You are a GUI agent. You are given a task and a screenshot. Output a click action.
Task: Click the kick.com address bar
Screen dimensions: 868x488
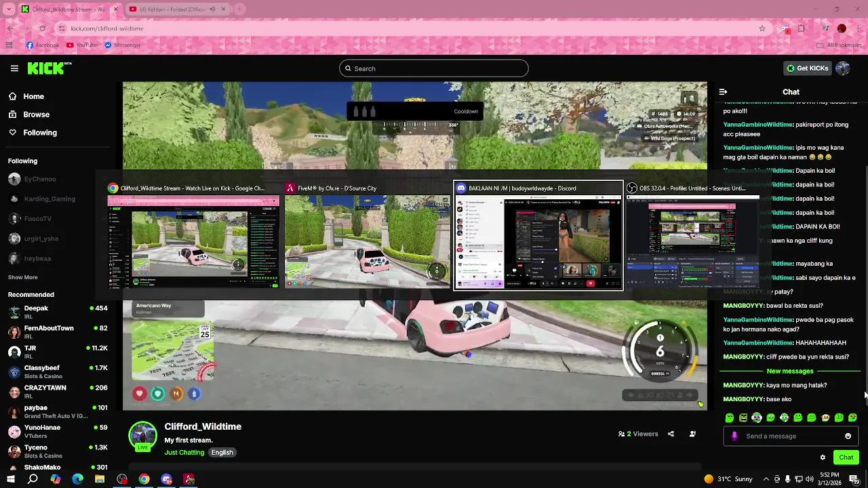[x=407, y=28]
